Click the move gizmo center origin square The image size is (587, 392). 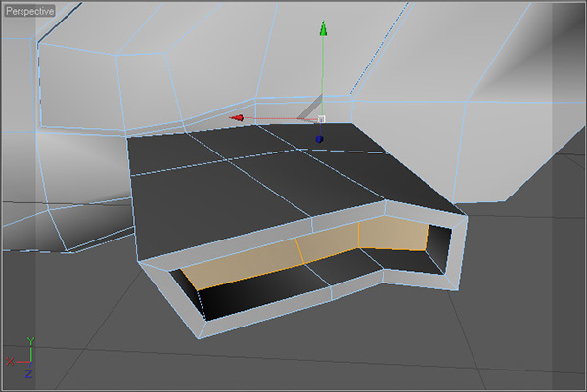point(320,119)
